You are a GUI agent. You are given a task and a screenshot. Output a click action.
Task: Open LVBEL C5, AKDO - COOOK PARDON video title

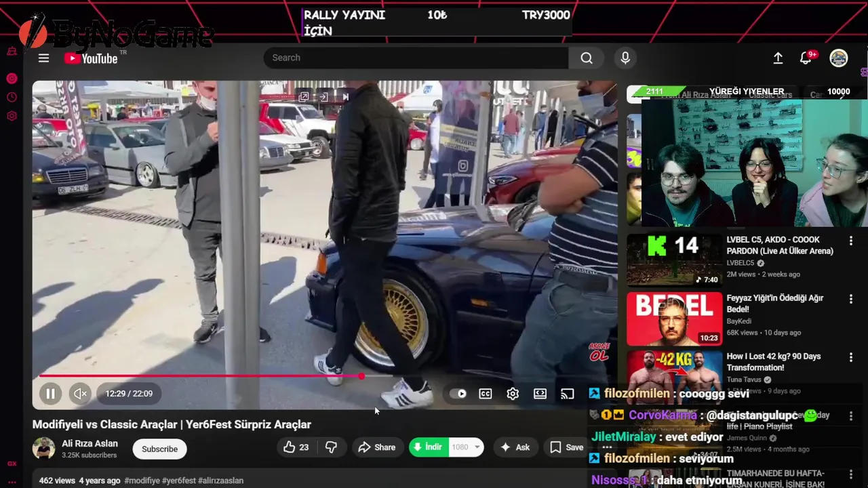tap(780, 245)
